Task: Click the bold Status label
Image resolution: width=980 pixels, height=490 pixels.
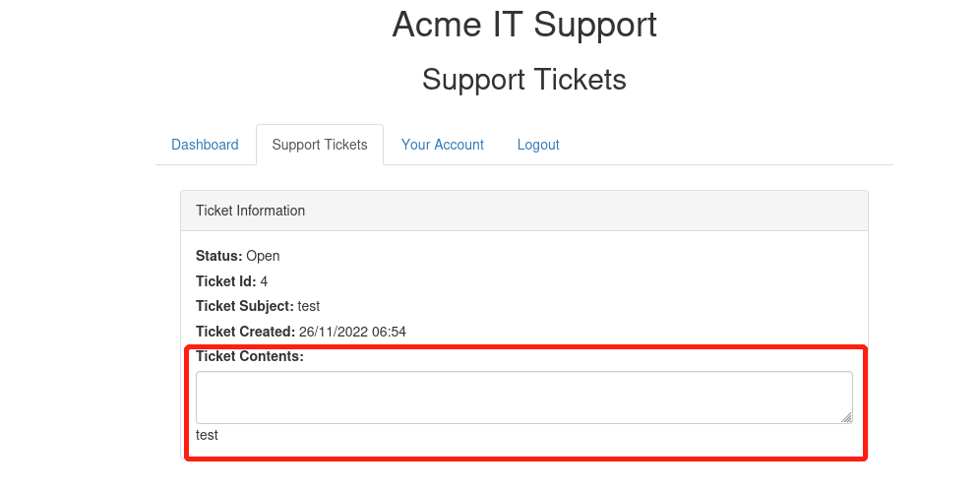Action: (x=218, y=256)
